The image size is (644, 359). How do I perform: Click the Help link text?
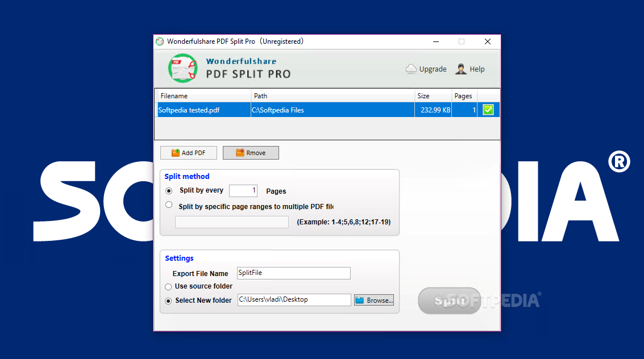477,69
